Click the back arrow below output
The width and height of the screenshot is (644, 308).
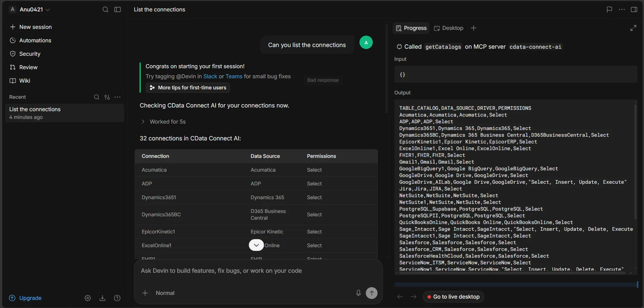tap(400, 297)
